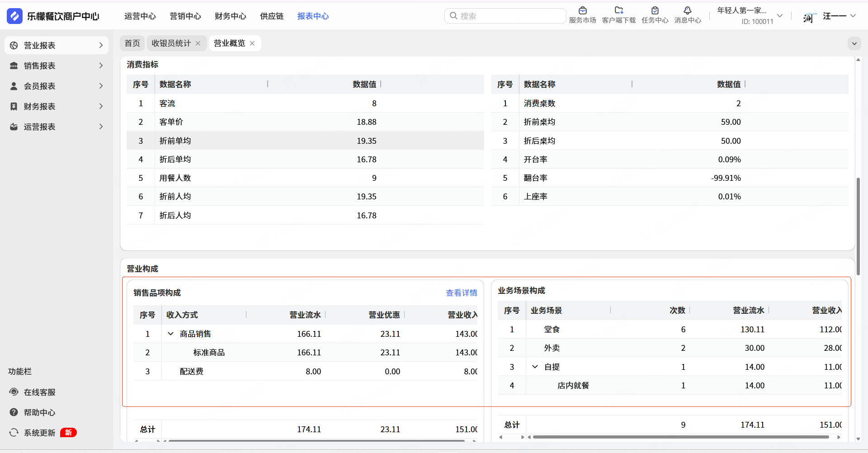
Task: Open the 消息中心 notification bell
Action: [x=687, y=11]
